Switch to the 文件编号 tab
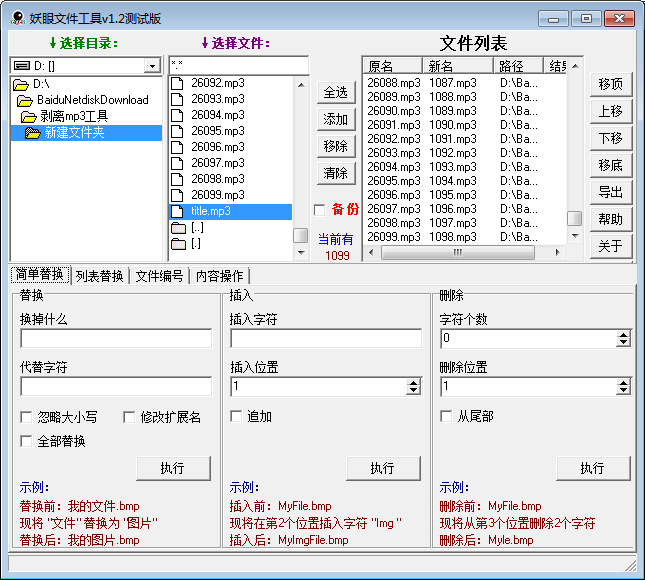The height and width of the screenshot is (580, 645). pos(160,276)
